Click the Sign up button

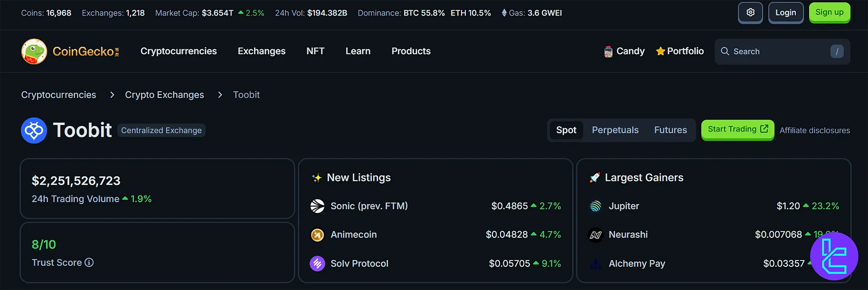(829, 13)
